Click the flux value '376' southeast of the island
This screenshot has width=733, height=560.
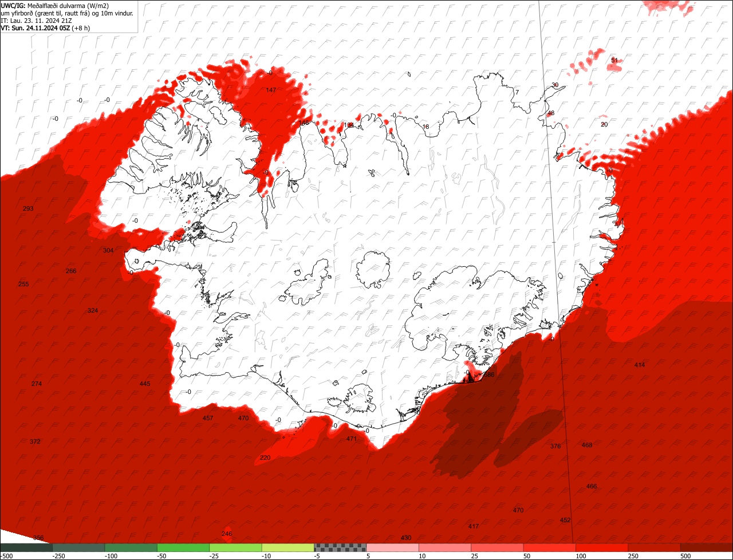555,446
